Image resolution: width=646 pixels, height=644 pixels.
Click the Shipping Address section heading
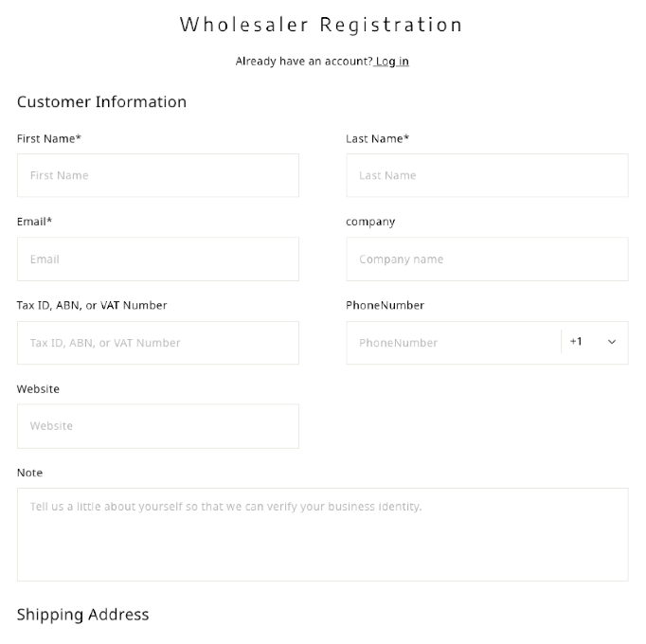click(x=83, y=615)
